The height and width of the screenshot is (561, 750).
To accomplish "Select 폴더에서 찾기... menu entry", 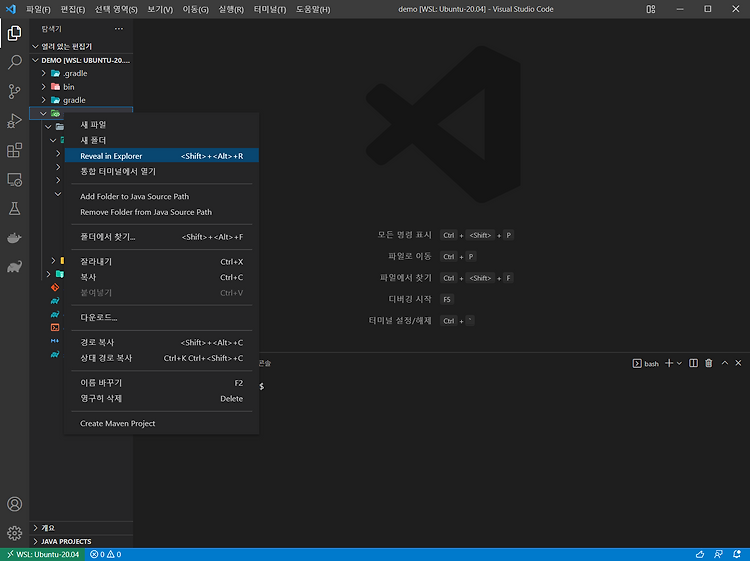I will [162, 237].
